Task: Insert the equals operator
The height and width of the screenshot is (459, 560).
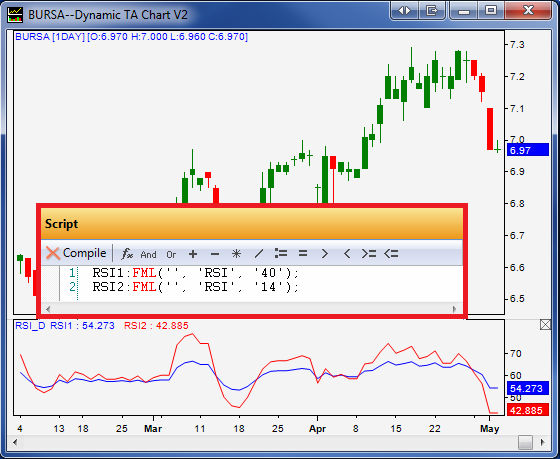Action: tap(303, 254)
